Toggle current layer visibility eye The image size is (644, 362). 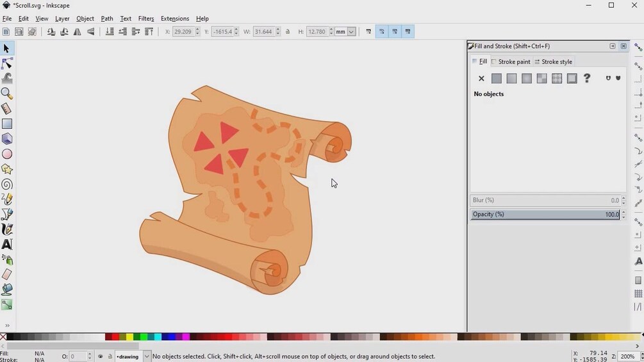[100, 357]
